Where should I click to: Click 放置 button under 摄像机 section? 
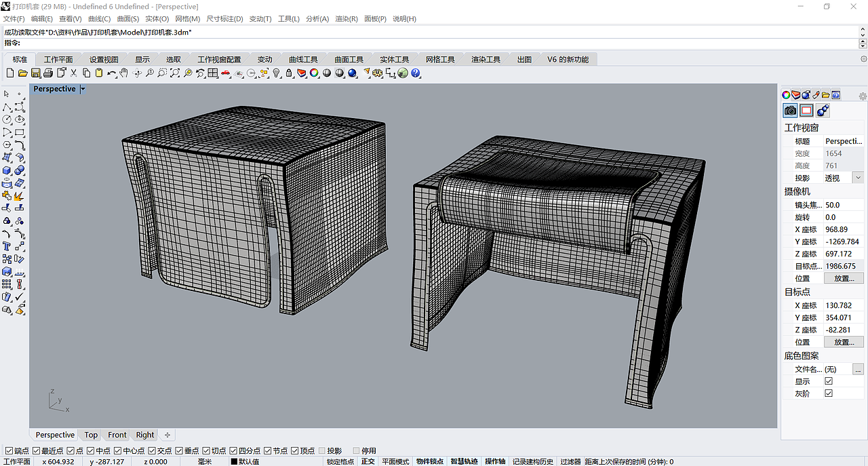coord(844,278)
